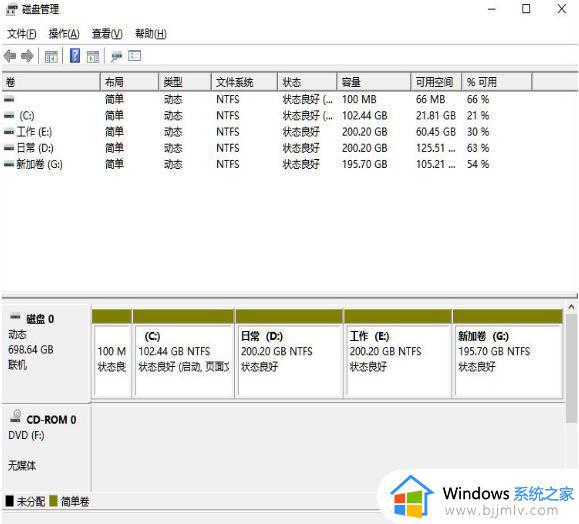Viewport: 579px width, 524px height.
Task: Click the 63 % free cell
Action: [x=478, y=148]
